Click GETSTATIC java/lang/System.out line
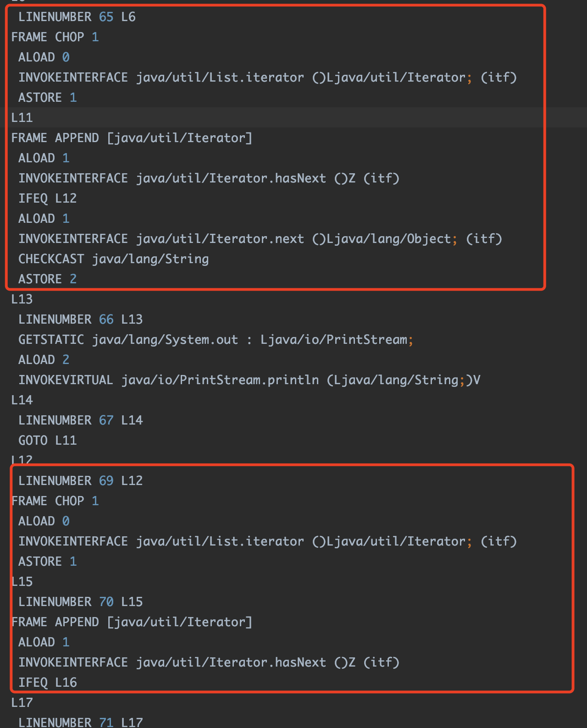 216,340
